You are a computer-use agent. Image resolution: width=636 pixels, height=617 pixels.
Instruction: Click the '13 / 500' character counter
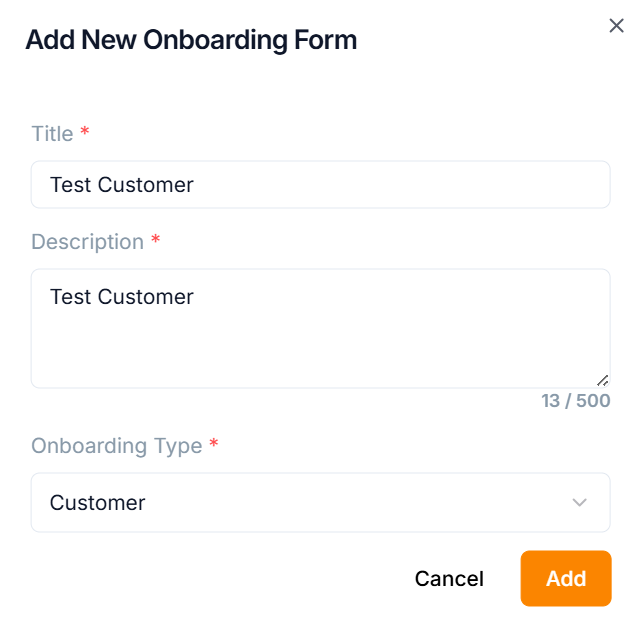pyautogui.click(x=575, y=401)
